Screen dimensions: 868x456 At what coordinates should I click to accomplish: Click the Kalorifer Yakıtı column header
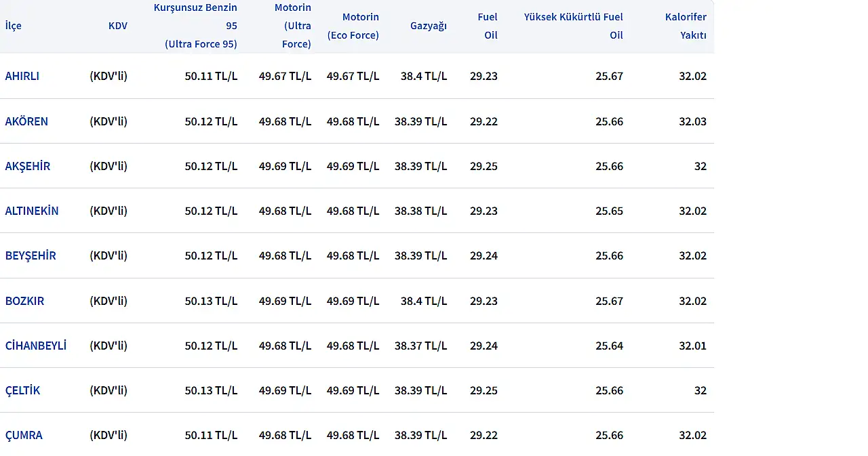pyautogui.click(x=686, y=26)
